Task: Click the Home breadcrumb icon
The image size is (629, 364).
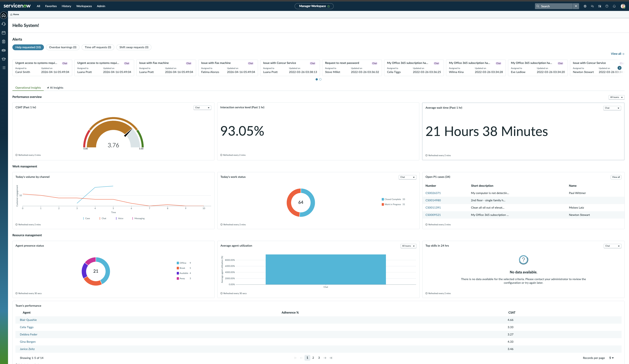Action: coord(11,14)
